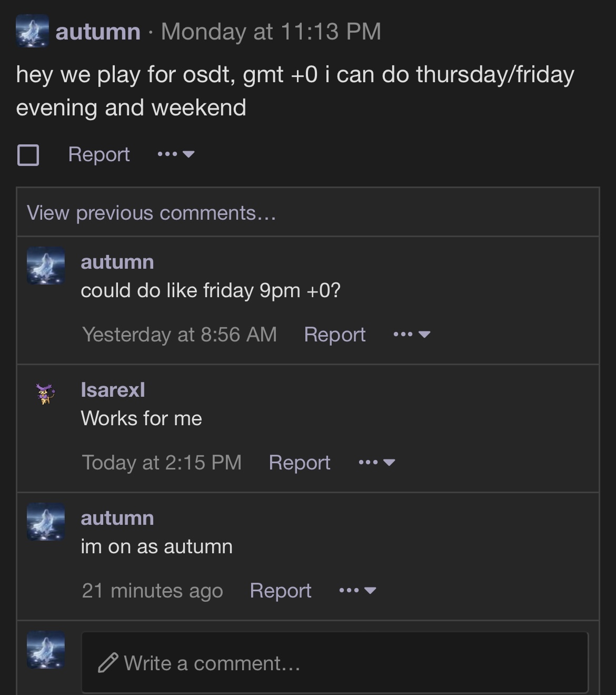The height and width of the screenshot is (695, 616).
Task: Click autumn's avatar beside "im on as autumn"
Action: coord(46,522)
